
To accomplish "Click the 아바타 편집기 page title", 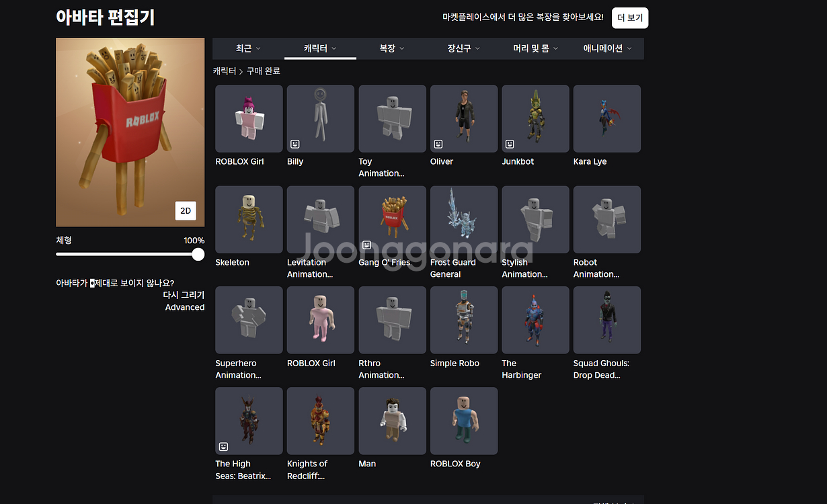I will pyautogui.click(x=106, y=17).
